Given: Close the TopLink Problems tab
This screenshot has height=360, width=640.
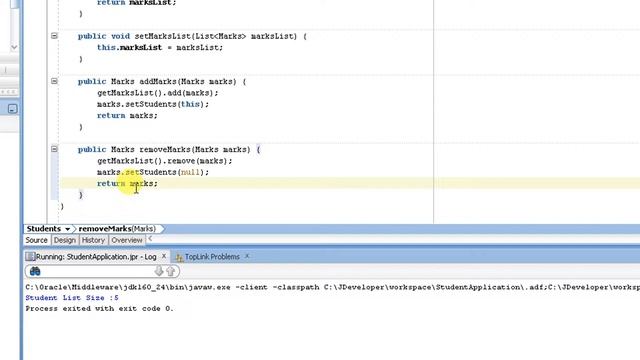Looking at the screenshot, I should [x=247, y=256].
